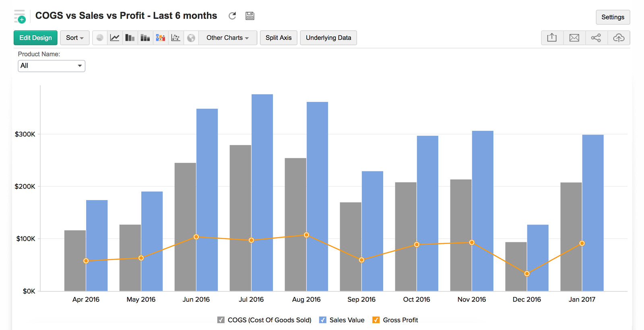Open the Sort dropdown
Screen dimensions: 644x330
click(x=75, y=38)
